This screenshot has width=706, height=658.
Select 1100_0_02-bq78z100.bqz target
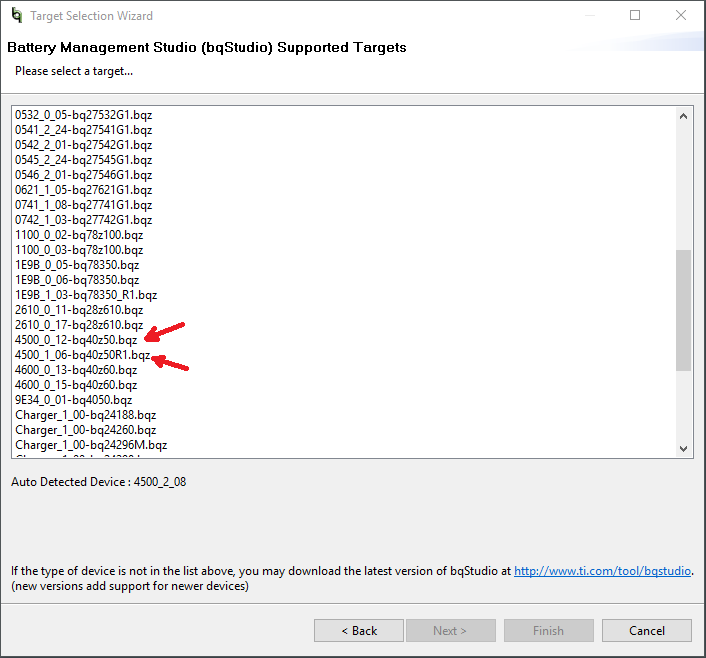79,235
